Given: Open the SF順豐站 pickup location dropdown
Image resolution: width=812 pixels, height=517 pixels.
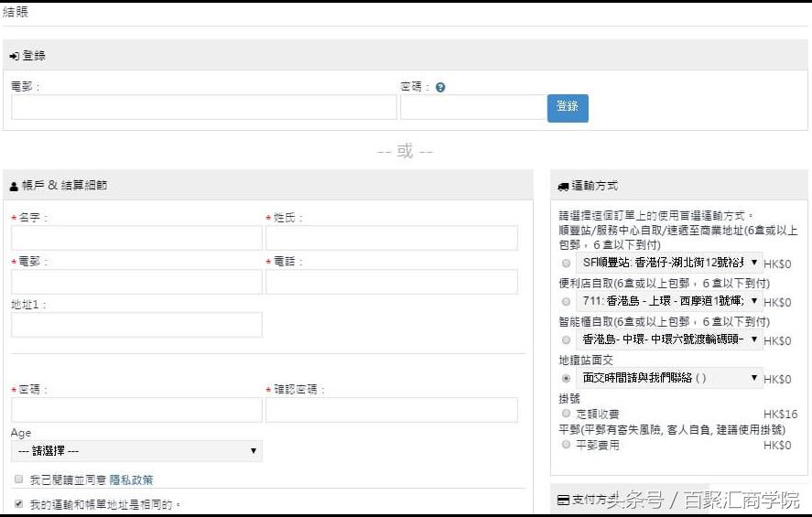Looking at the screenshot, I should click(x=669, y=263).
